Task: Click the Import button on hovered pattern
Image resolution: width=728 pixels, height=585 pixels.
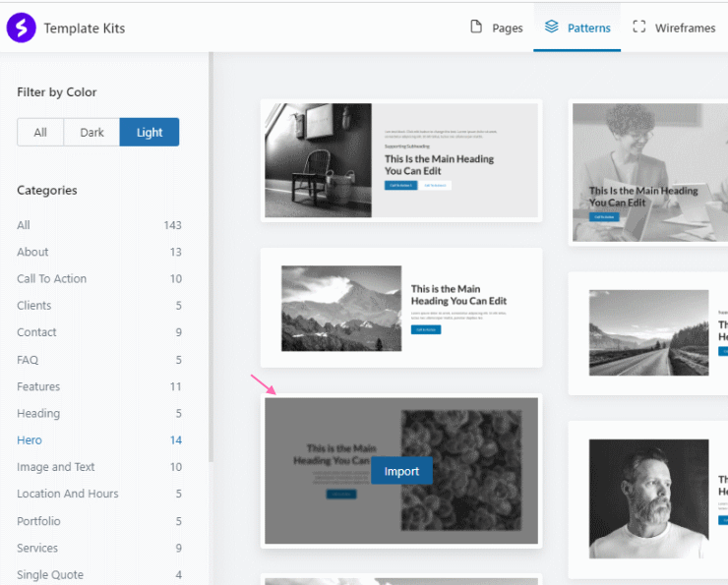Action: pyautogui.click(x=401, y=471)
